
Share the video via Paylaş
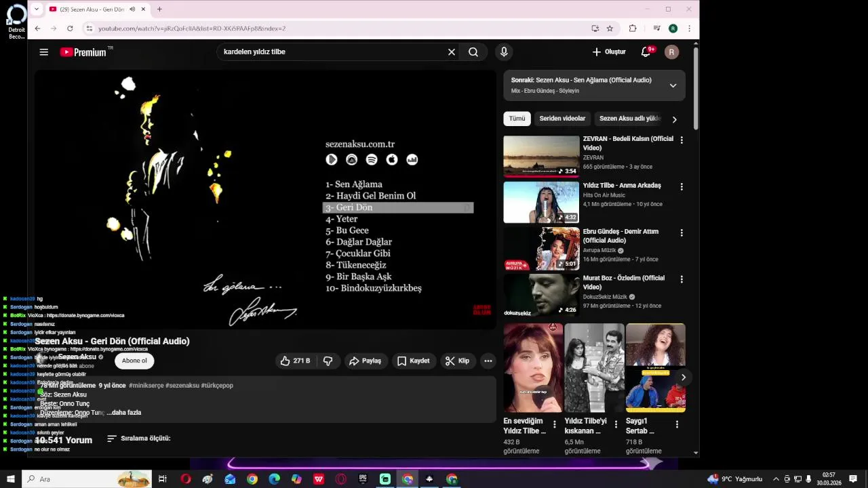pyautogui.click(x=366, y=361)
